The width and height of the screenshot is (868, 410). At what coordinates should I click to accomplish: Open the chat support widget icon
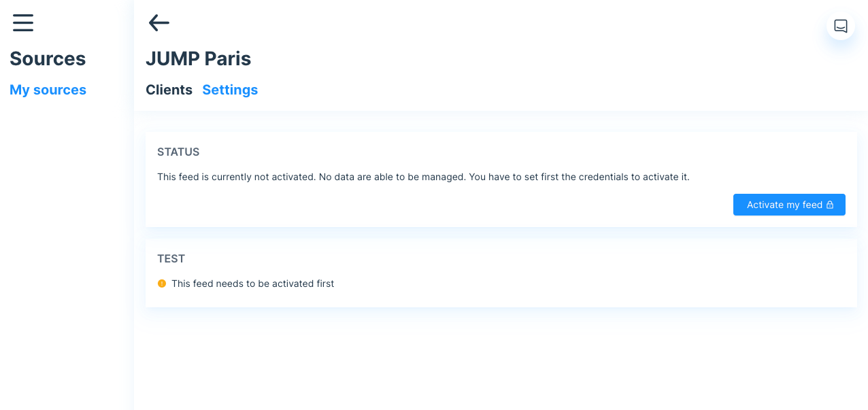coord(841,26)
